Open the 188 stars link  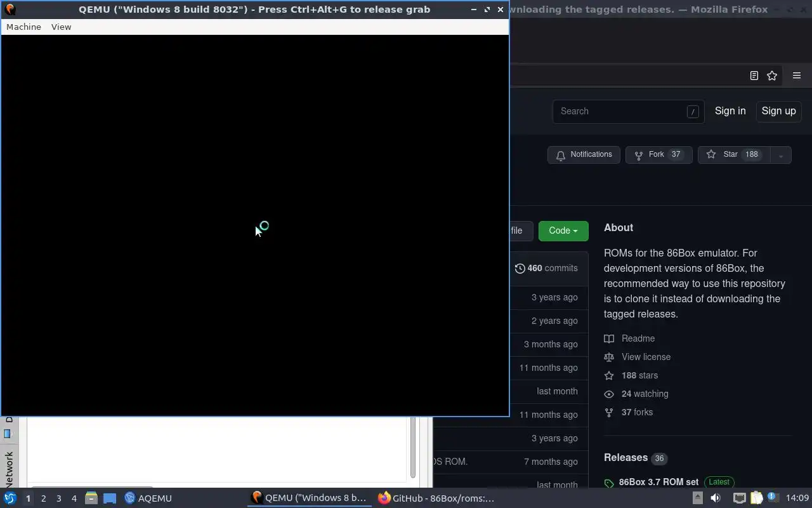point(639,375)
